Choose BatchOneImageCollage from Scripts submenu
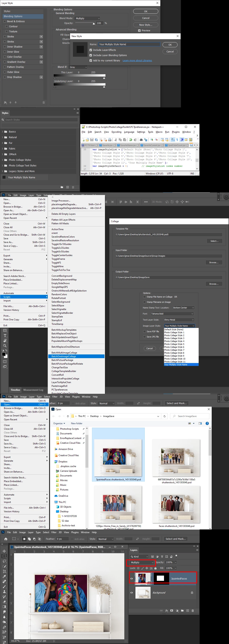 pyautogui.click(x=76, y=356)
